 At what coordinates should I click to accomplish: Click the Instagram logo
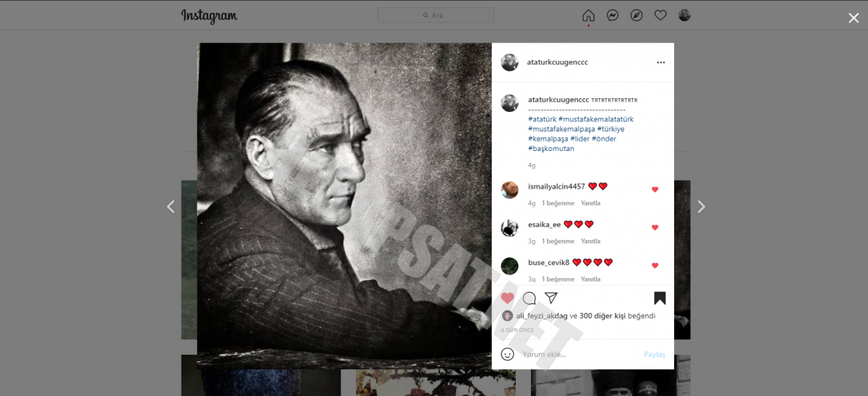pyautogui.click(x=209, y=16)
